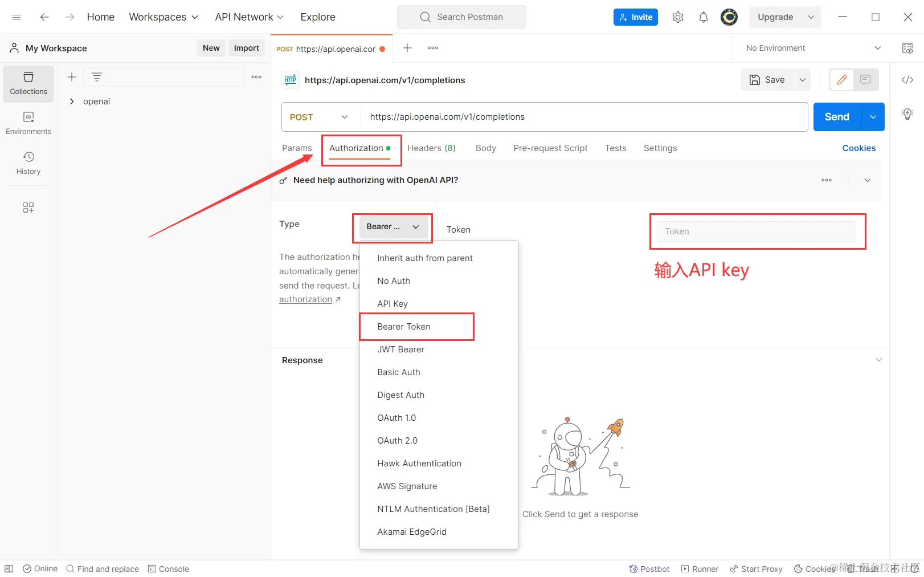Click the New button
The image size is (924, 577).
(211, 48)
